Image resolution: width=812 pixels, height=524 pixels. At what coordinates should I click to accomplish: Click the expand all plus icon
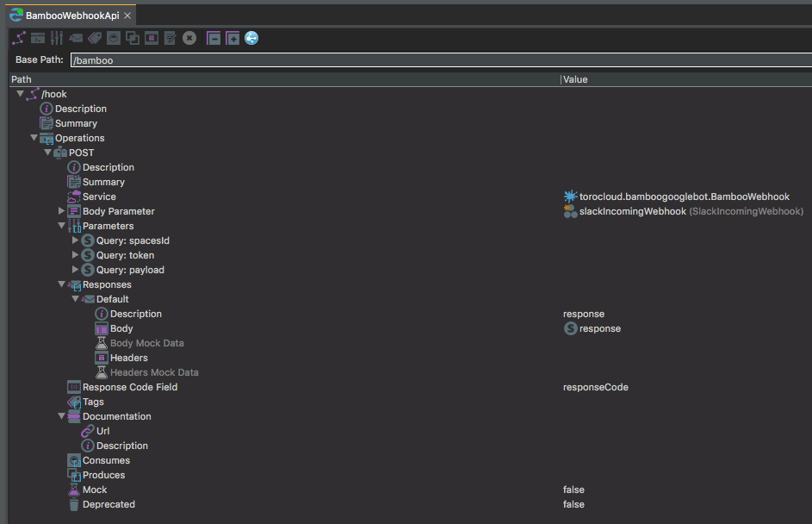tap(232, 38)
